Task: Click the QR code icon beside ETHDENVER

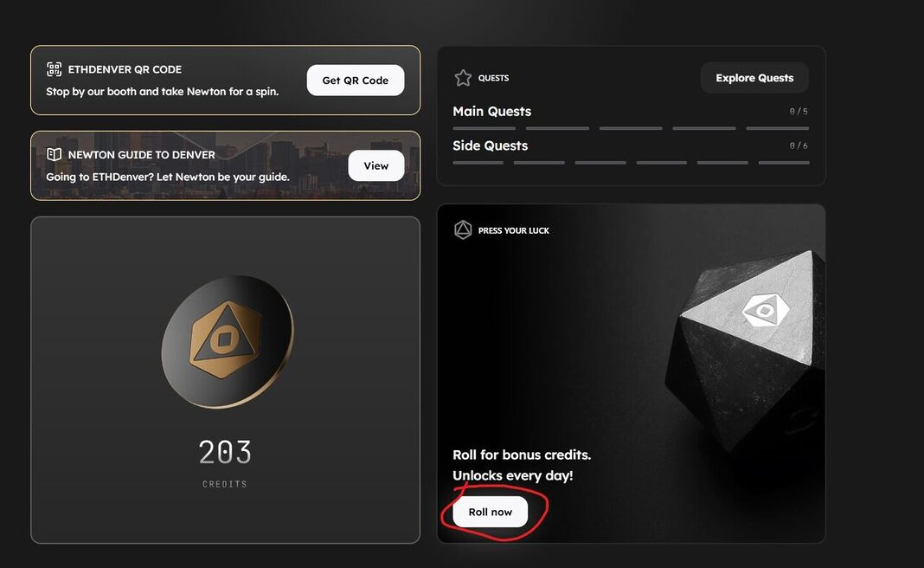Action: pyautogui.click(x=55, y=69)
